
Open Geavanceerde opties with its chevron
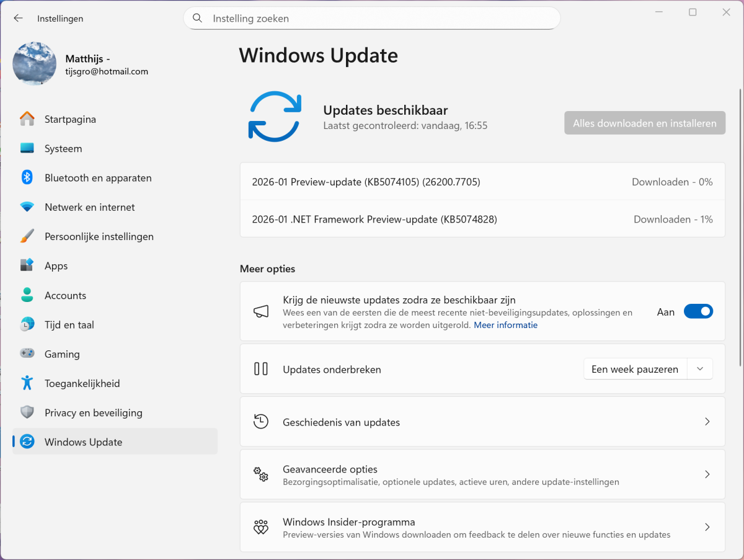coord(707,474)
